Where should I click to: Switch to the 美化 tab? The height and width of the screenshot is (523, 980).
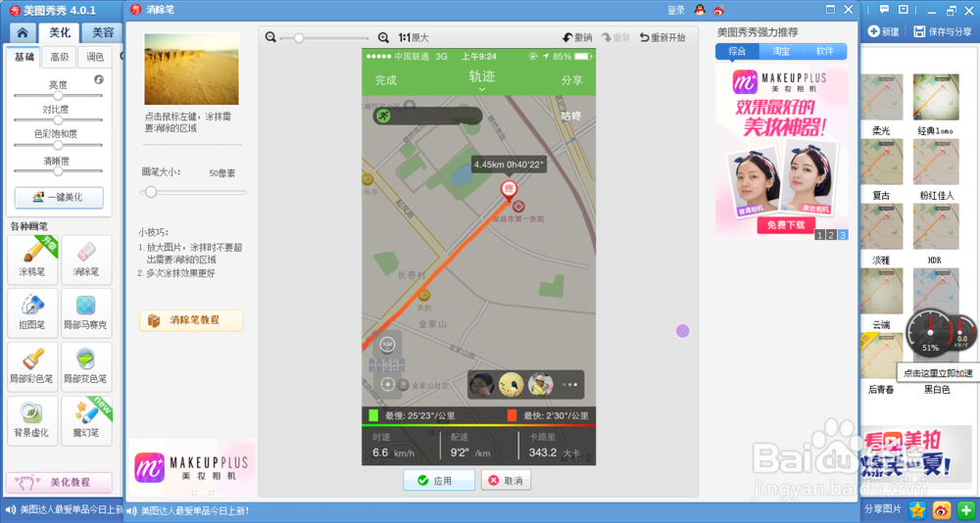(60, 32)
